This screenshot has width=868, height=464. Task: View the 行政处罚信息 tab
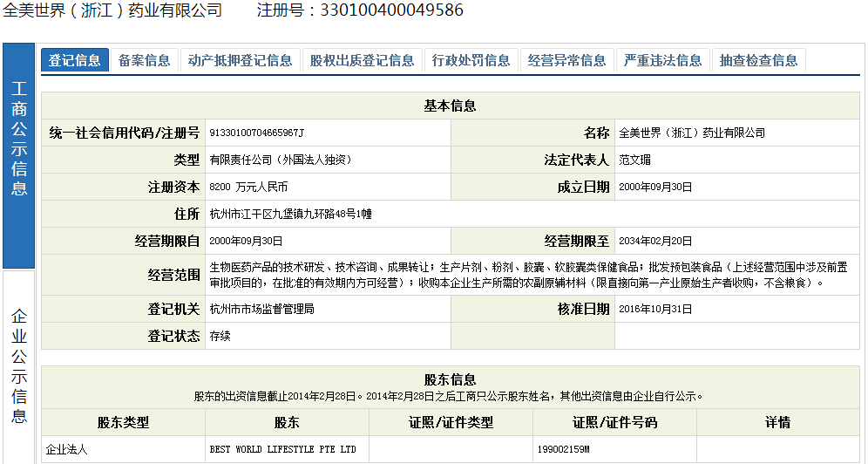(471, 60)
